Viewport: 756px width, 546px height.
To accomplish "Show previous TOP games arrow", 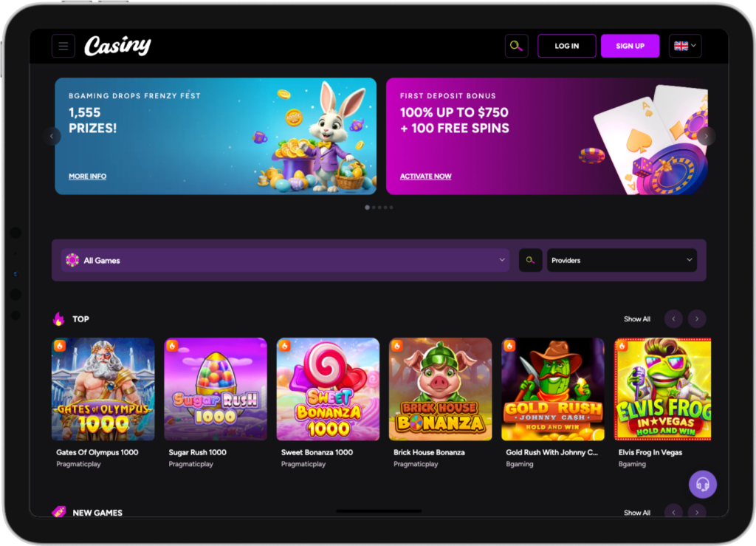I will pyautogui.click(x=673, y=319).
